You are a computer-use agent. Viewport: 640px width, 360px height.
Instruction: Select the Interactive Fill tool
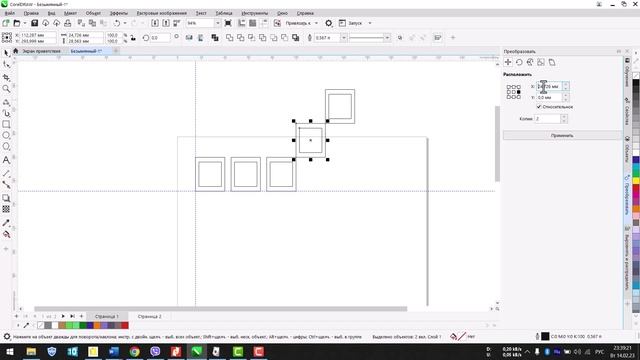(x=6, y=234)
